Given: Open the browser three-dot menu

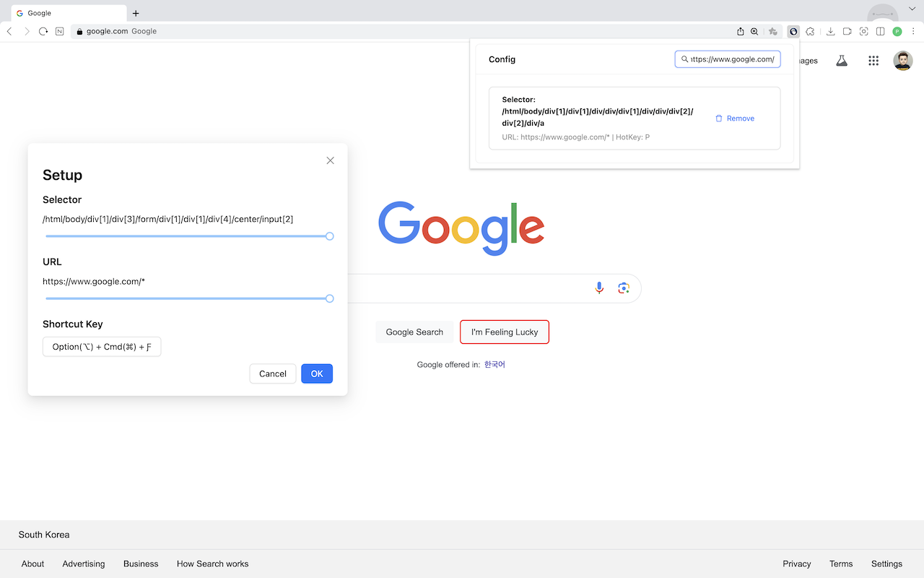Looking at the screenshot, I should point(913,31).
